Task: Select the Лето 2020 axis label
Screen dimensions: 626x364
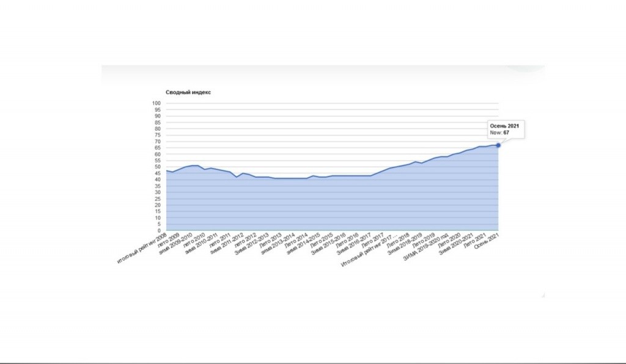Action: 448,240
